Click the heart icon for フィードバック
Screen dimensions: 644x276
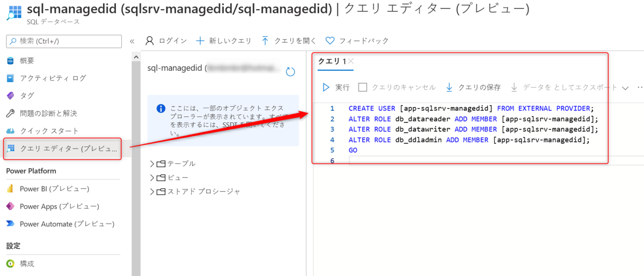tap(330, 41)
